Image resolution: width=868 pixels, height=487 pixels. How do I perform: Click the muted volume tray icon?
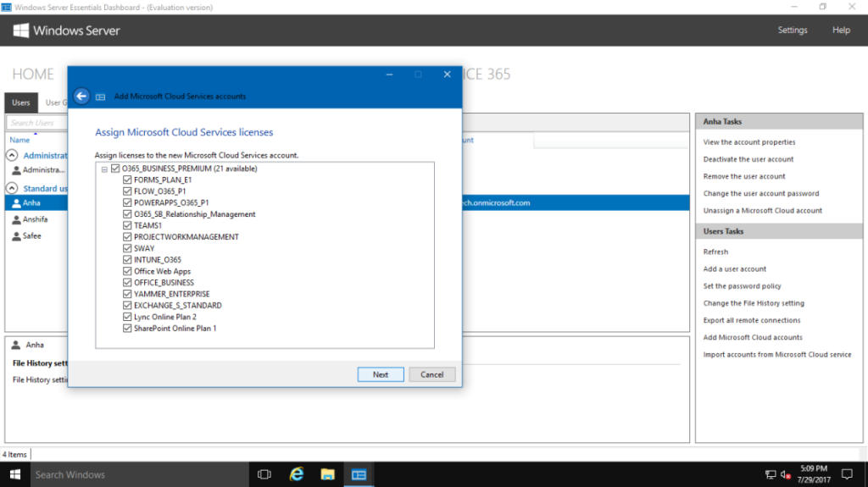click(786, 474)
